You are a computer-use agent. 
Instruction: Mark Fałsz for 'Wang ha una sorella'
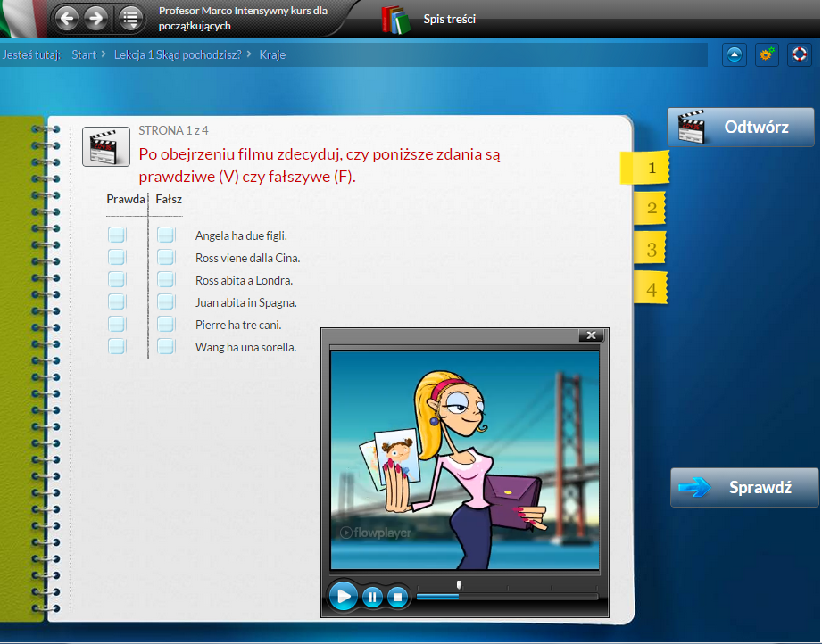click(x=166, y=347)
